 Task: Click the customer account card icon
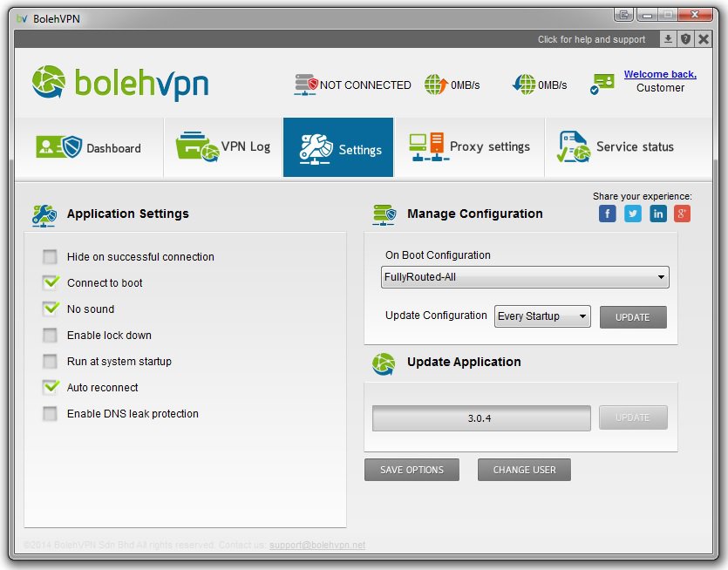point(602,84)
